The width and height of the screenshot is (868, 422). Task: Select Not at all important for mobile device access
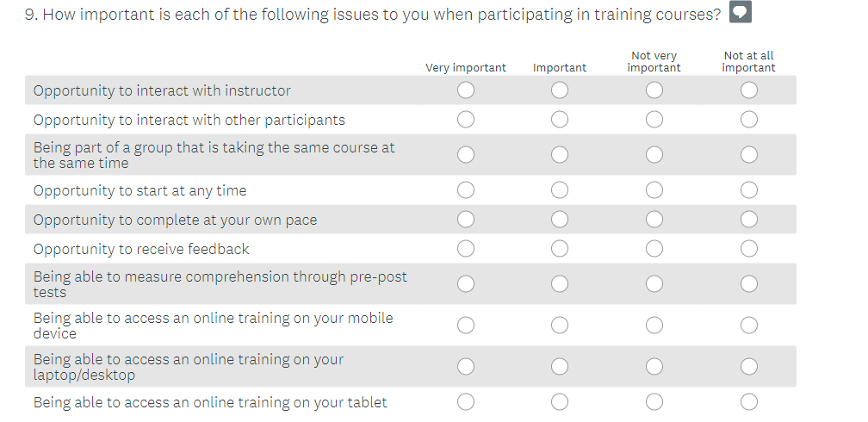coord(749,326)
